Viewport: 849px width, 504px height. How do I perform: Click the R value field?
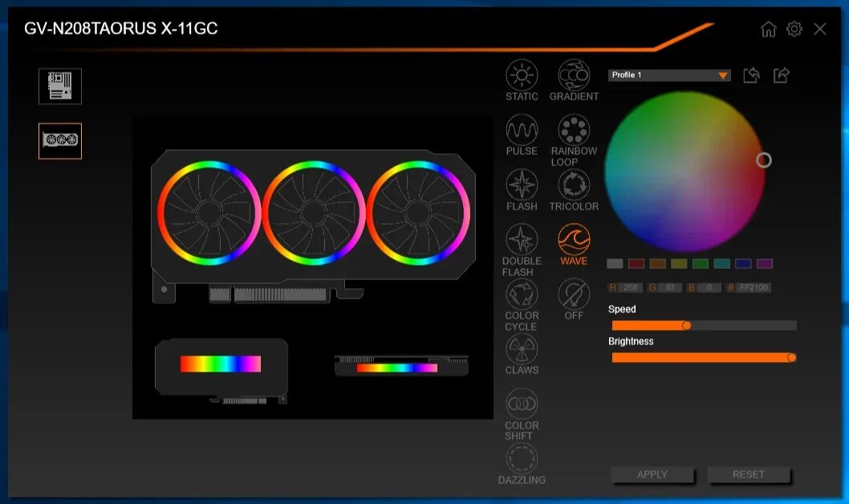[x=632, y=287]
